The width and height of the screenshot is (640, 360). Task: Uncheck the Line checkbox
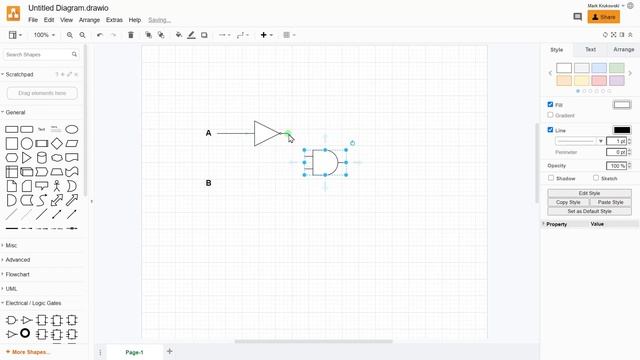pos(550,130)
